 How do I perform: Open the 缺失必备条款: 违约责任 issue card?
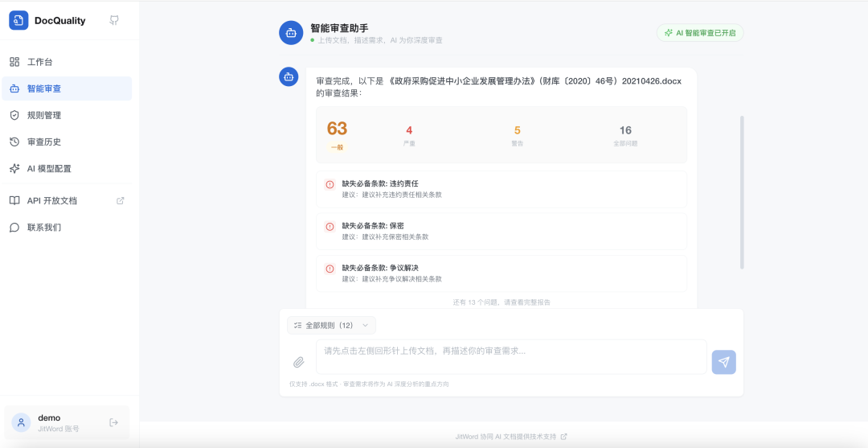(x=502, y=189)
